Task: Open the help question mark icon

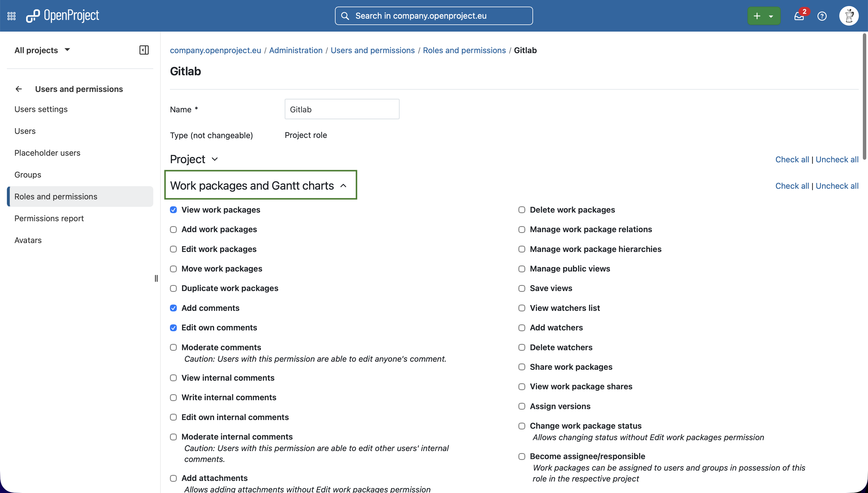Action: pos(822,16)
